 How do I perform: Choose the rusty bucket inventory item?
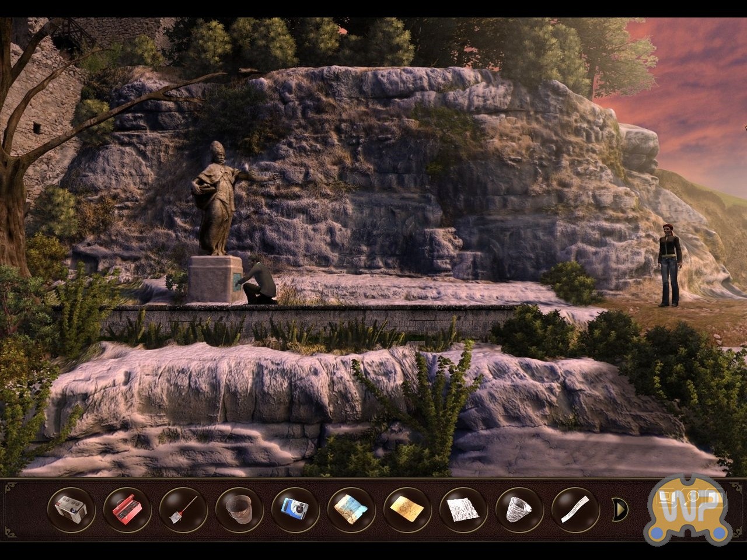(x=239, y=509)
